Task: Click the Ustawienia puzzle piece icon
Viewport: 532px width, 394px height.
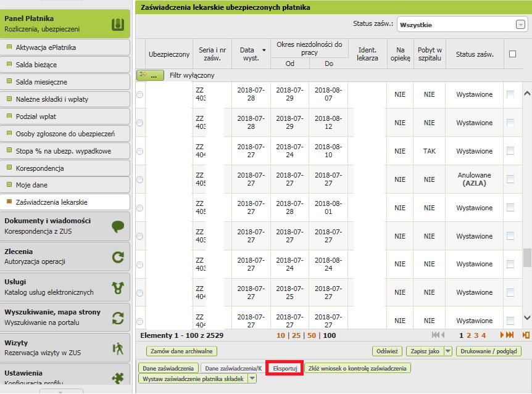Action: [118, 378]
